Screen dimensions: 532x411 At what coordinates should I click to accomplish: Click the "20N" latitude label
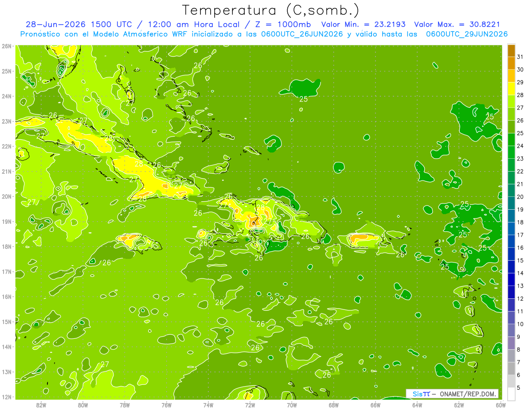click(7, 196)
